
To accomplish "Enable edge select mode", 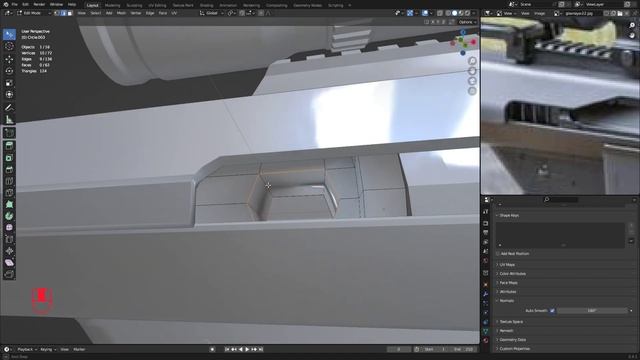I will 64,13.
